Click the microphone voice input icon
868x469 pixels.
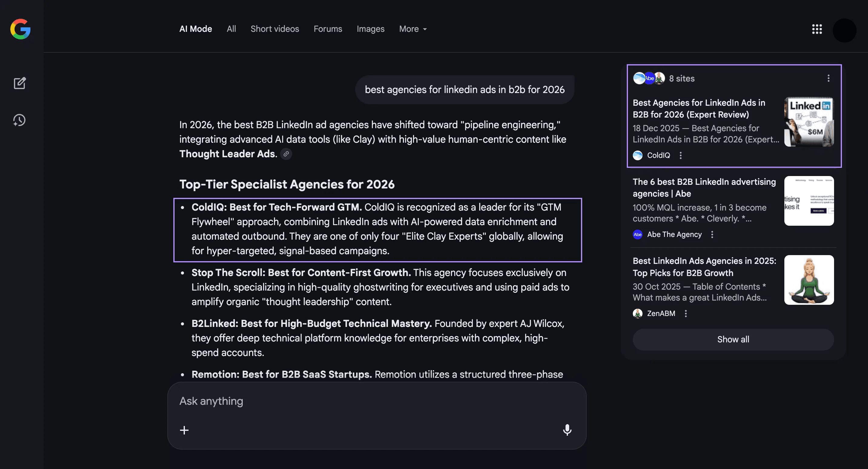click(x=567, y=430)
